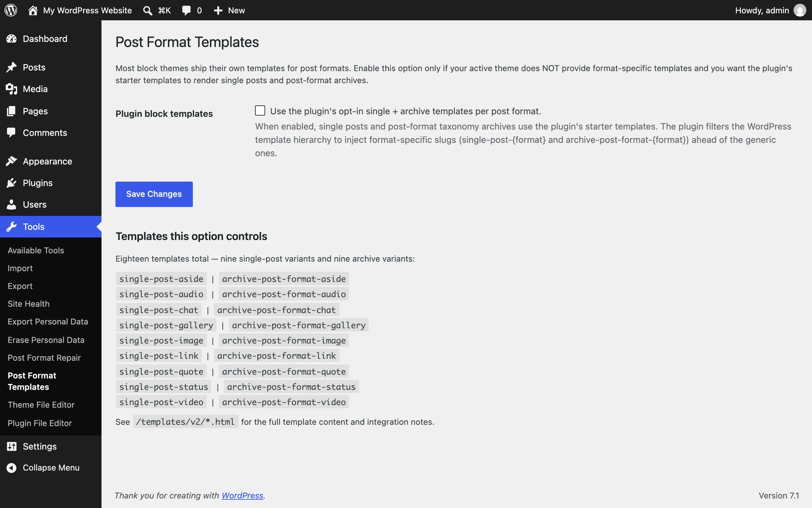This screenshot has height=508, width=812.
Task: Click the Users person icon
Action: click(11, 204)
